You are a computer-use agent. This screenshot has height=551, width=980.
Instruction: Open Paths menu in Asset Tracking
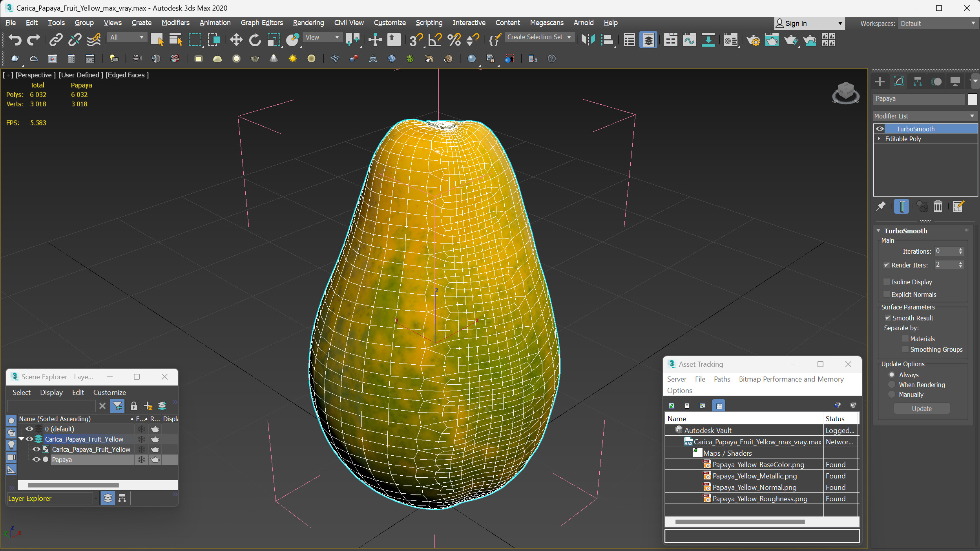point(722,379)
